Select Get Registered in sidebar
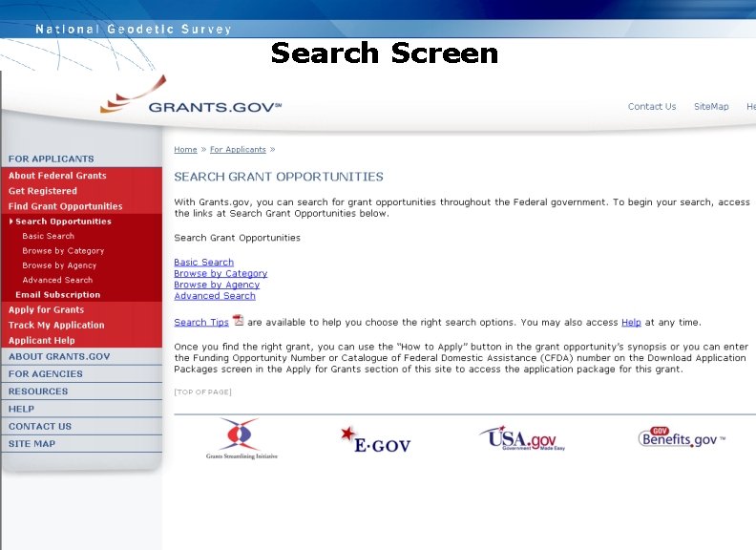 tap(42, 191)
